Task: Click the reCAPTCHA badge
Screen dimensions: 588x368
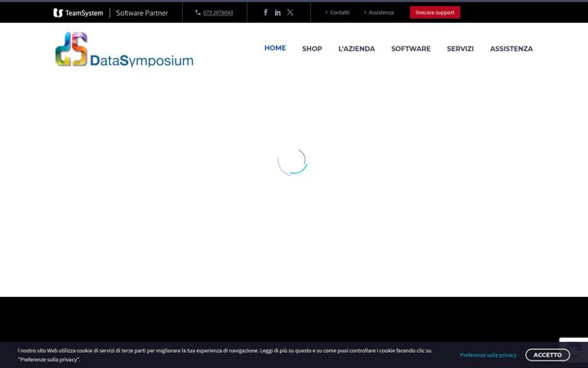Action: point(574,349)
